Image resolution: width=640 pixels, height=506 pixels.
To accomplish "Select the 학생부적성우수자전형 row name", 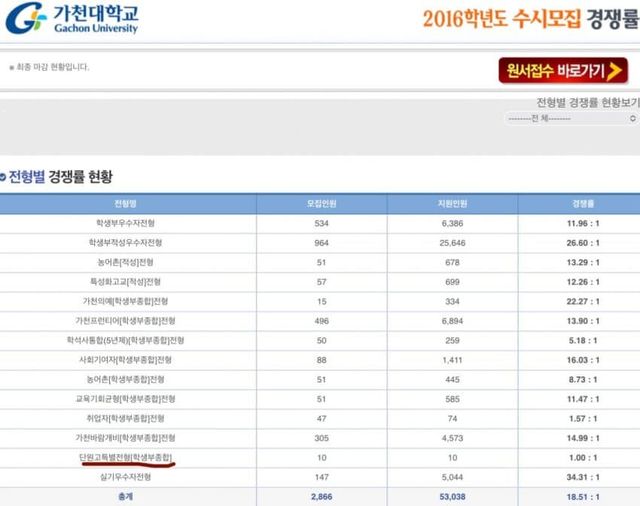I will 128,242.
